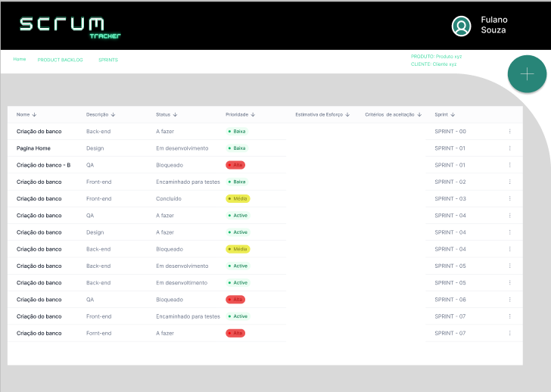Click Bloqueado status on Criação do banco - B row
This screenshot has width=551, height=392.
(170, 165)
